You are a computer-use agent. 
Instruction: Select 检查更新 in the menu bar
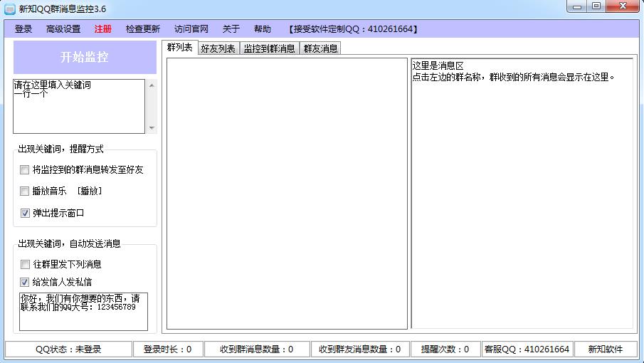tap(143, 29)
